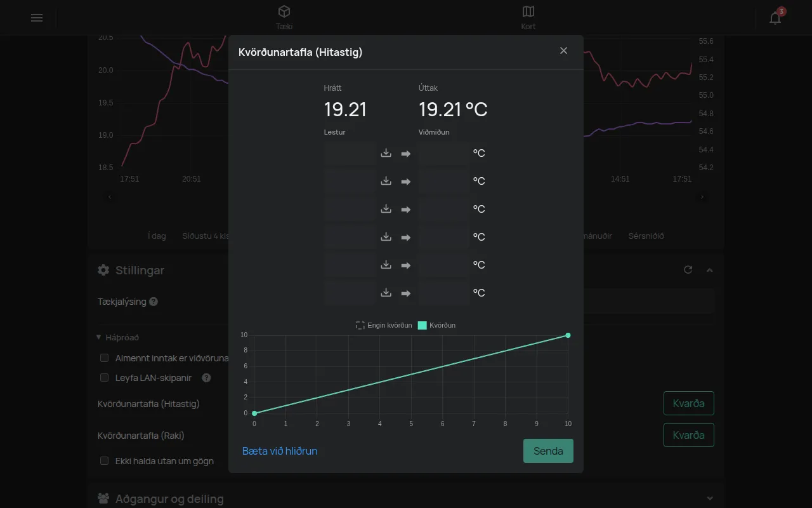Click the last row capture reading icon

pyautogui.click(x=386, y=293)
